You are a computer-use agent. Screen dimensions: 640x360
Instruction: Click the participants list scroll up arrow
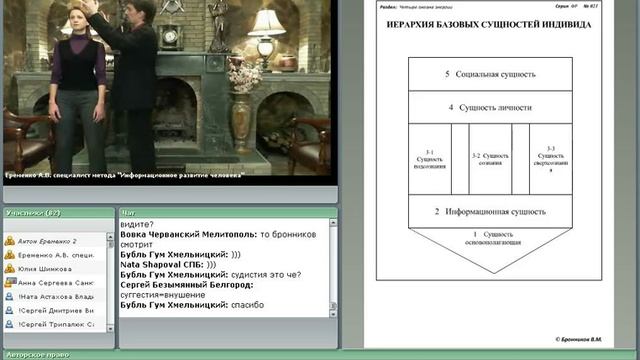110,236
